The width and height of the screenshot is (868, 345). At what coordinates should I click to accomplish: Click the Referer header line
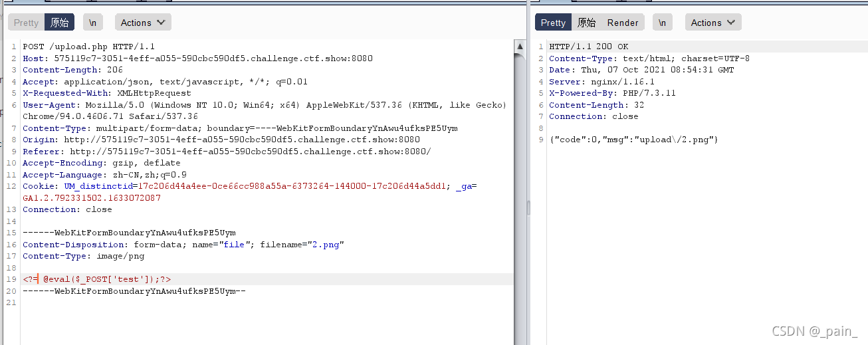(227, 152)
